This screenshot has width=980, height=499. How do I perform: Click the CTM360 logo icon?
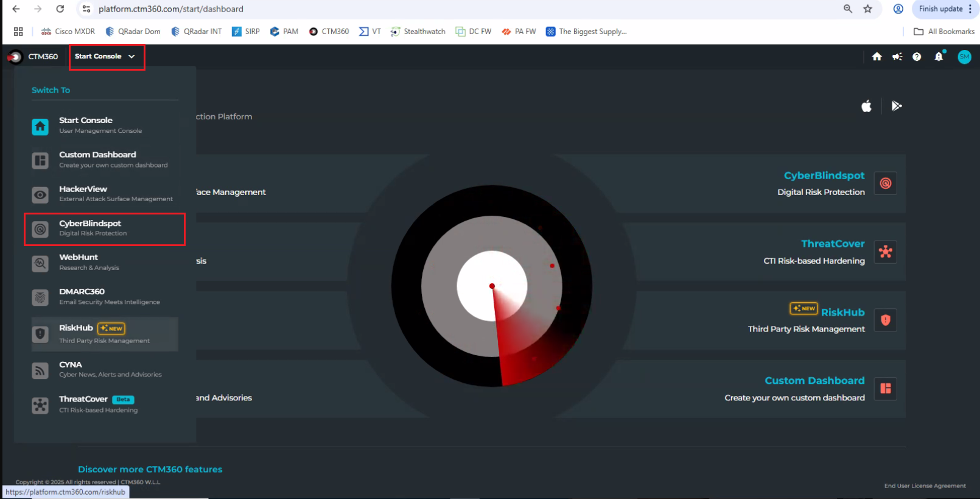click(x=15, y=57)
